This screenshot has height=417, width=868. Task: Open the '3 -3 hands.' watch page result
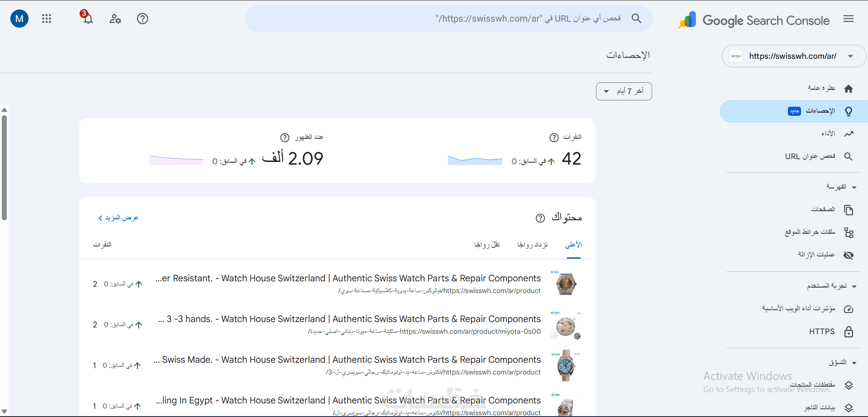[349, 319]
